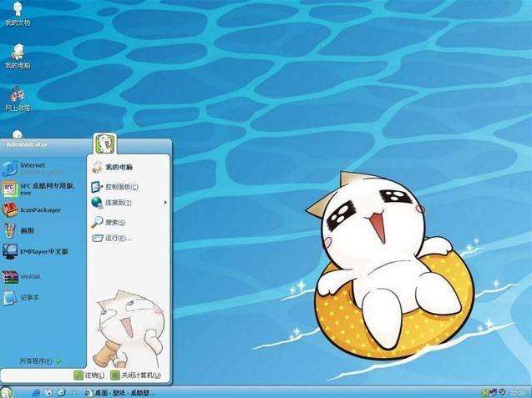Open 控制面板 control panel

coord(121,187)
